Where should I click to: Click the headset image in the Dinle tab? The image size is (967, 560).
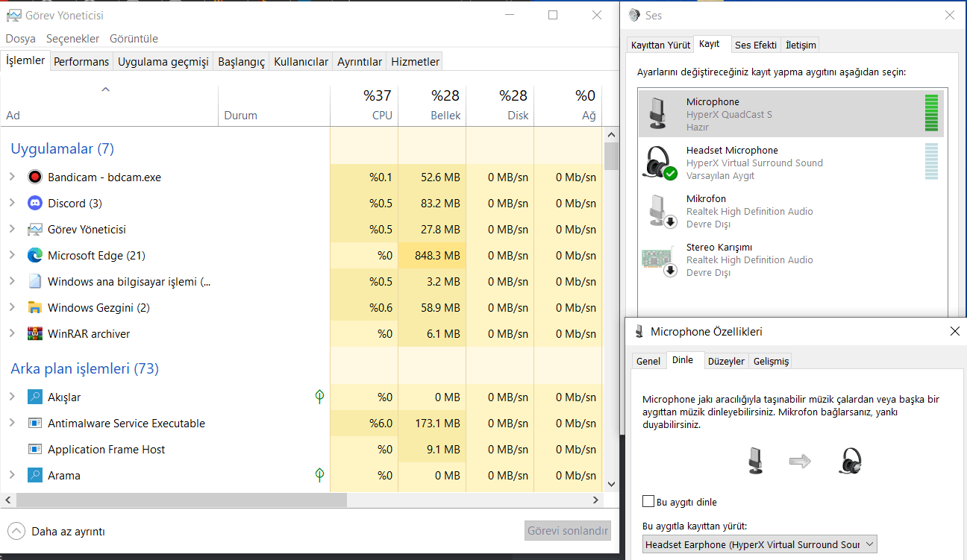[x=849, y=461]
